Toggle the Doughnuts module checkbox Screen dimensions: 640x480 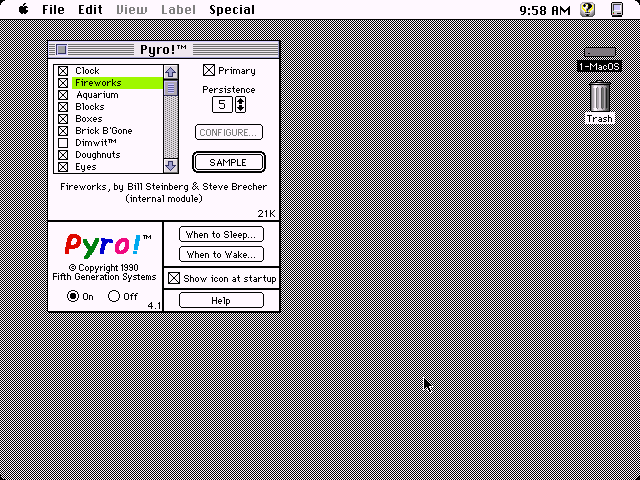pyautogui.click(x=63, y=155)
